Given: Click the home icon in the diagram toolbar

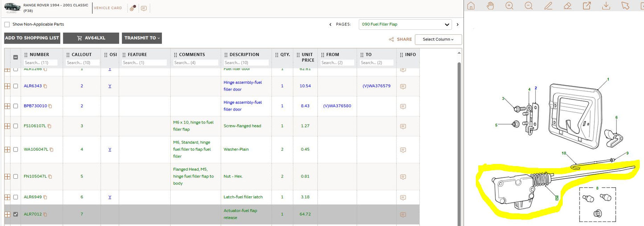Looking at the screenshot, I should [x=471, y=6].
